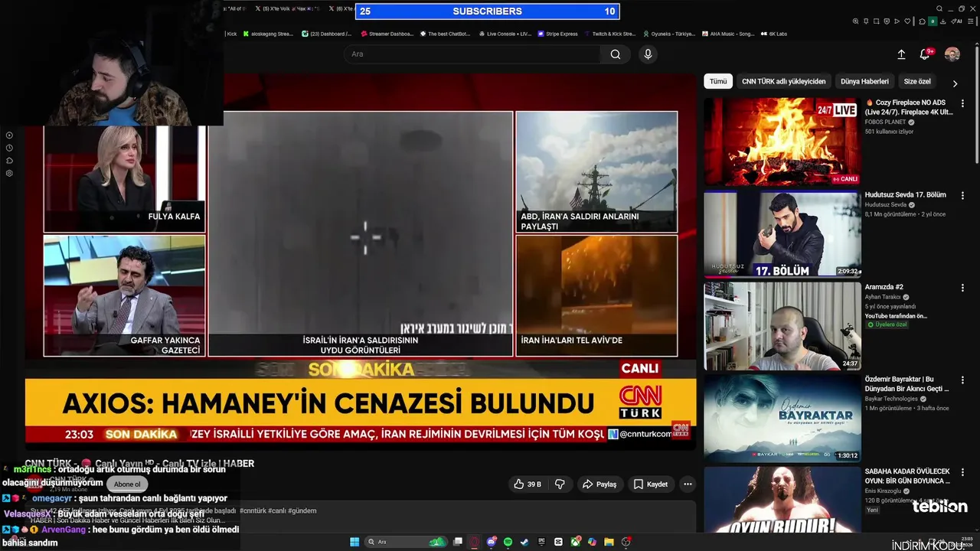Open the Twitch & Kick Stre... bookmark
Screen dimensions: 980x551
click(x=610, y=34)
